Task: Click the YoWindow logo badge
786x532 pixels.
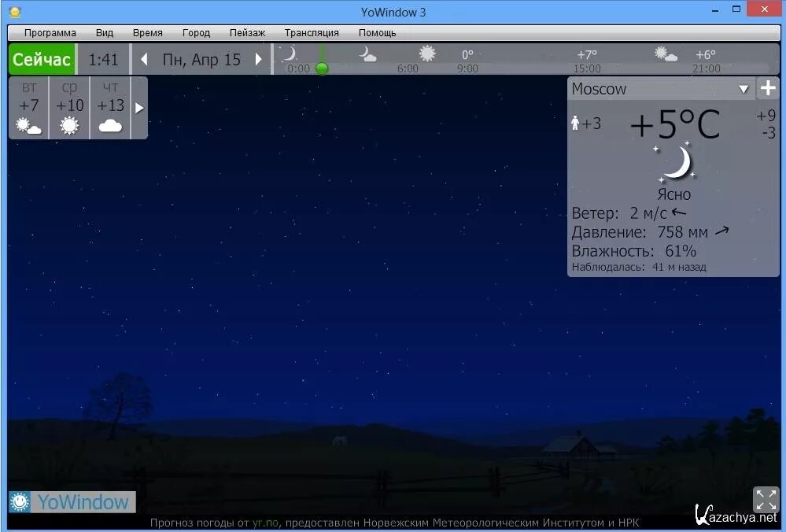Action: (72, 502)
